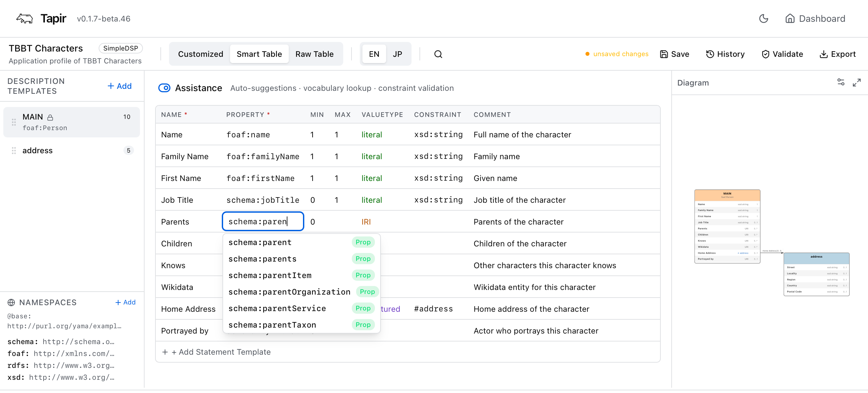The width and height of the screenshot is (868, 393).
Task: Click the IRI valuetype of Parents
Action: [x=366, y=222]
